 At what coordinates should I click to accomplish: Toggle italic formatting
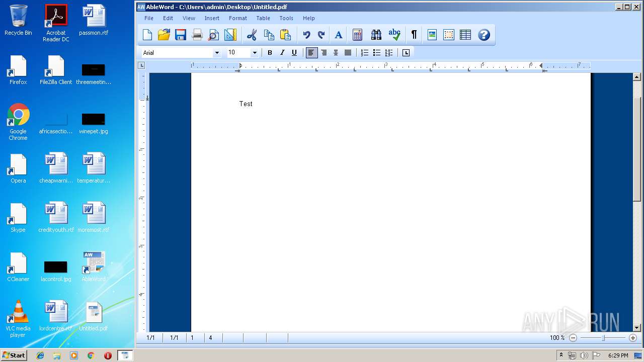[x=282, y=53]
